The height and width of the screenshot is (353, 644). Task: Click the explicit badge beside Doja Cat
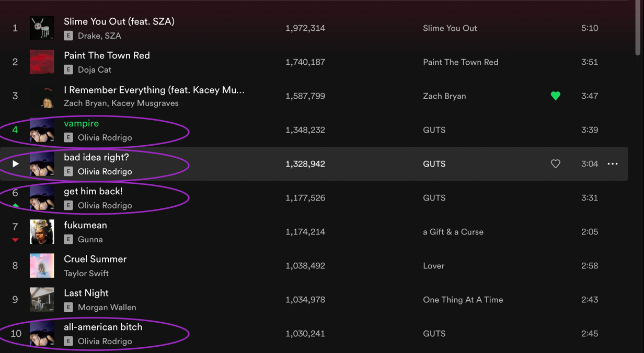(68, 70)
